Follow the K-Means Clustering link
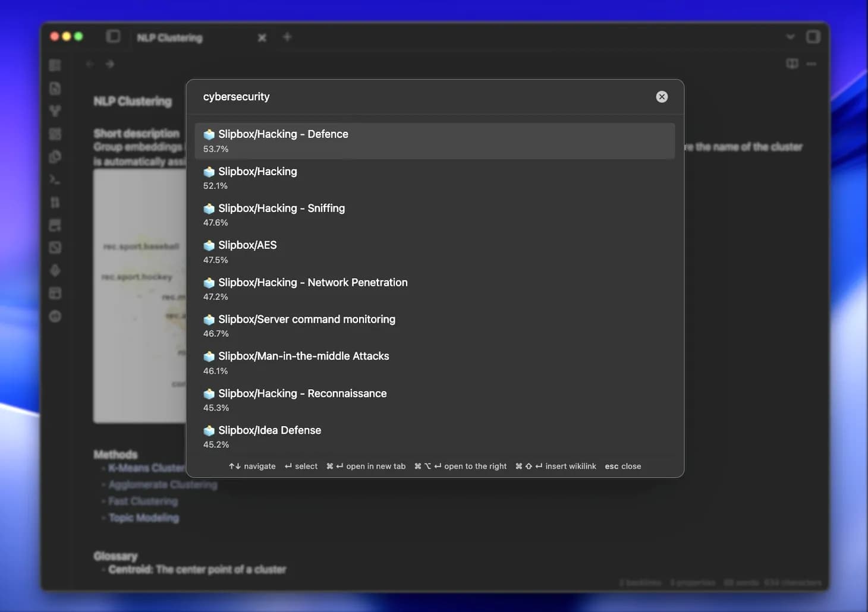This screenshot has height=612, width=868. [x=146, y=468]
